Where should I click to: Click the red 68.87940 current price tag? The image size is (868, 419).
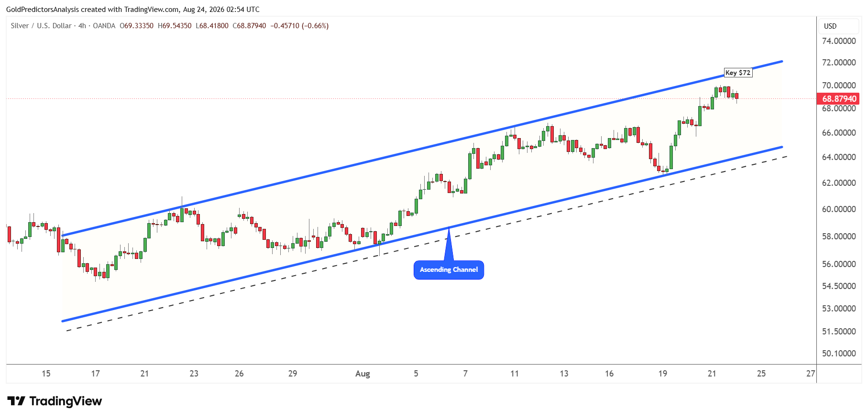pos(839,99)
